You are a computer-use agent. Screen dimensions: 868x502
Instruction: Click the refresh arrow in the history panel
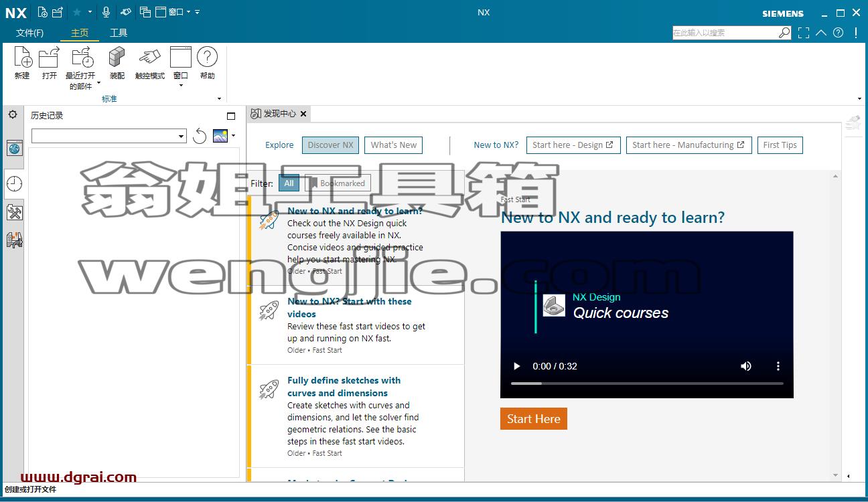[200, 136]
